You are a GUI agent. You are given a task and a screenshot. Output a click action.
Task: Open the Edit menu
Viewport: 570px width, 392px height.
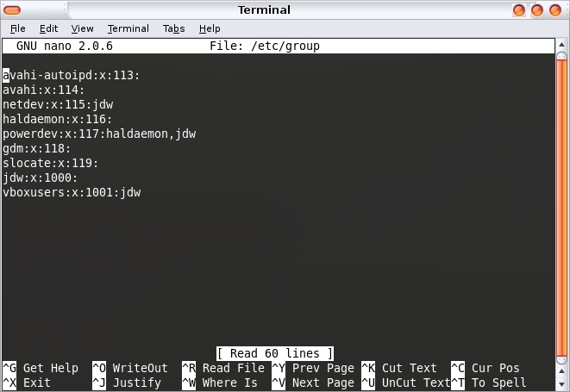[x=47, y=28]
